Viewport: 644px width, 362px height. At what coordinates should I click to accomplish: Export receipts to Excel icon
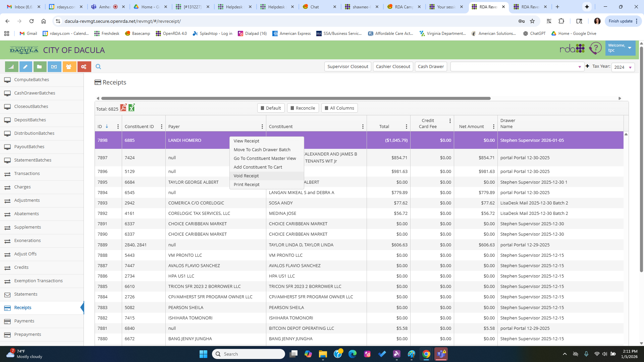[131, 108]
